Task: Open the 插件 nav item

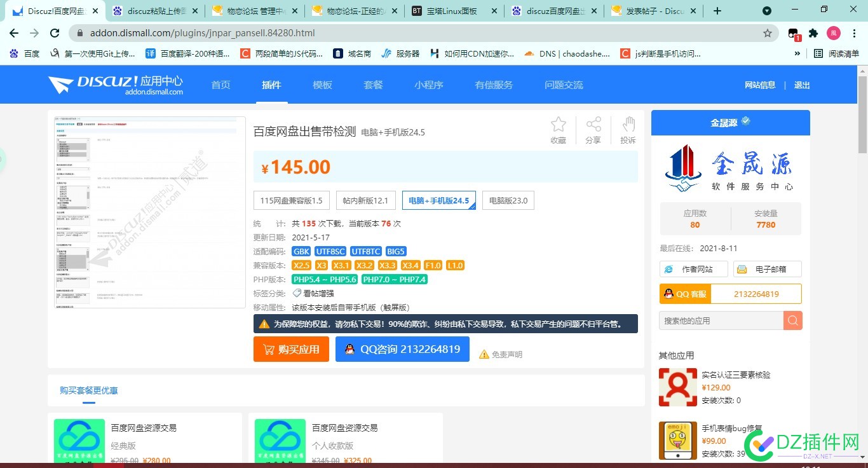Action: (x=271, y=85)
